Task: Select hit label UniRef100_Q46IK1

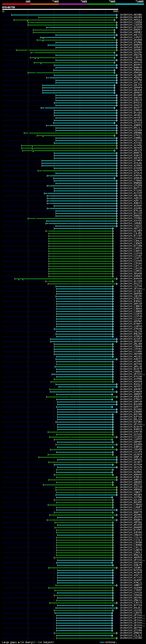Action: tap(131, 98)
